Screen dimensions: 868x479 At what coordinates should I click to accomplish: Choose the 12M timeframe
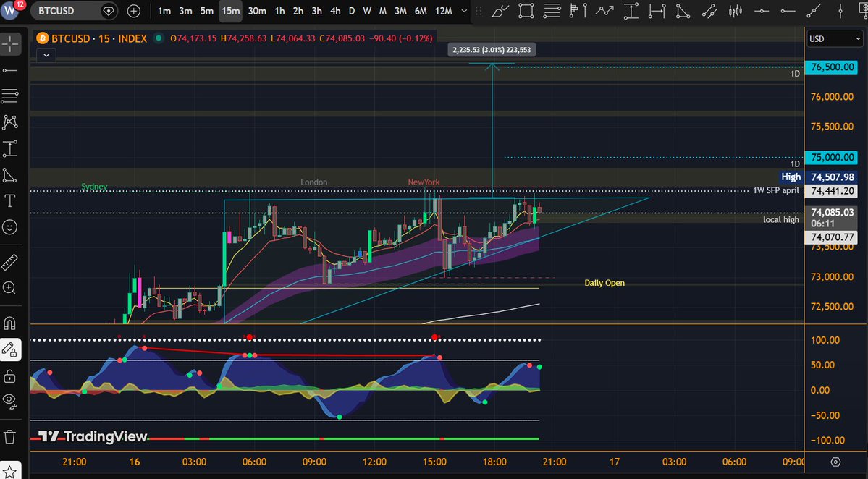click(443, 11)
